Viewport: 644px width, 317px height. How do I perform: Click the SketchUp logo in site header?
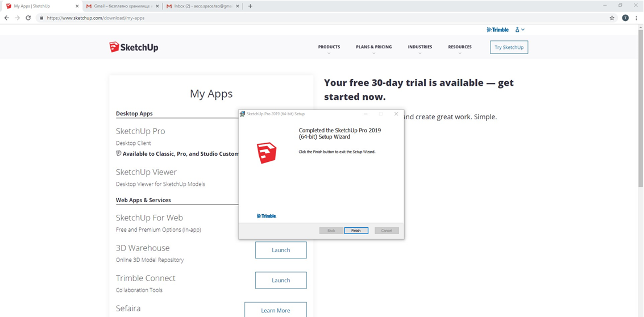(x=134, y=47)
